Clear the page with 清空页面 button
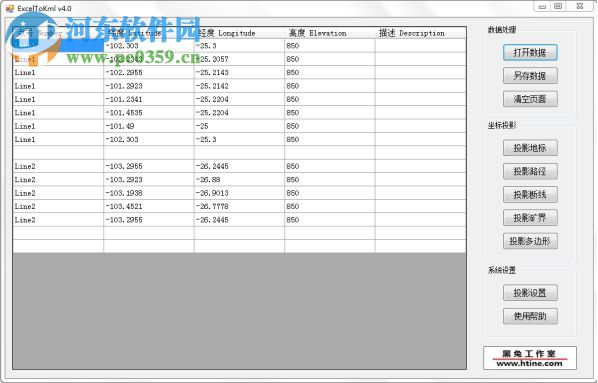This screenshot has width=598, height=383. (530, 99)
